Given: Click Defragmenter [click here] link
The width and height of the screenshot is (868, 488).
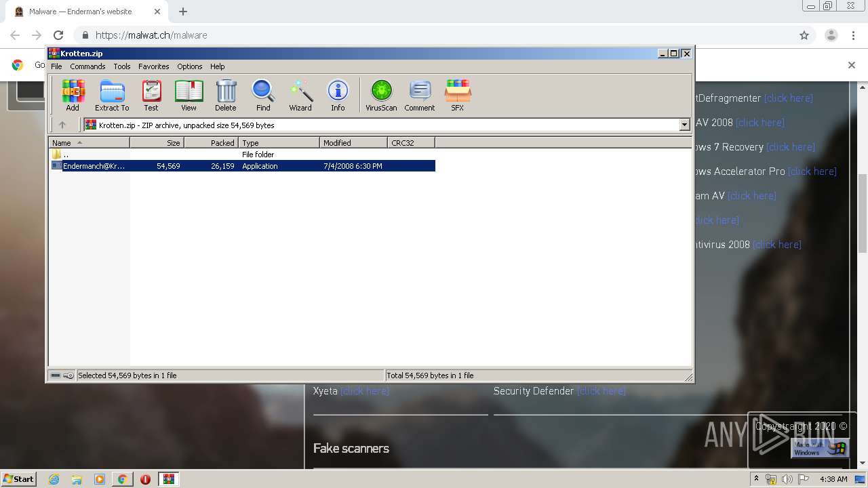Looking at the screenshot, I should click(788, 98).
